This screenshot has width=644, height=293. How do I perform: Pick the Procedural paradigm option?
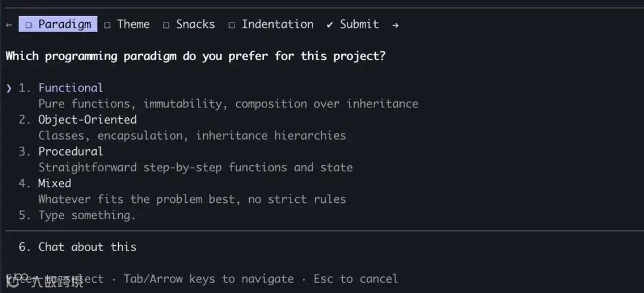tap(70, 152)
